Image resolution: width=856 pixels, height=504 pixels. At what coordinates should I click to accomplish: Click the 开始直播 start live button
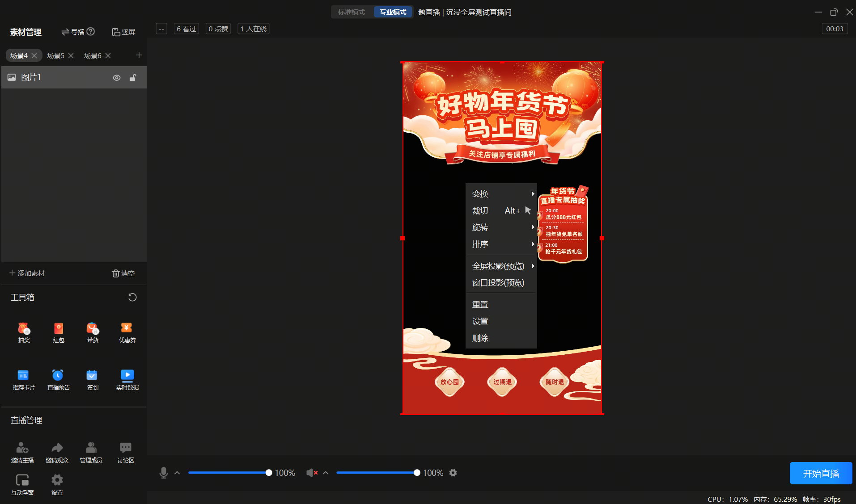coord(821,473)
